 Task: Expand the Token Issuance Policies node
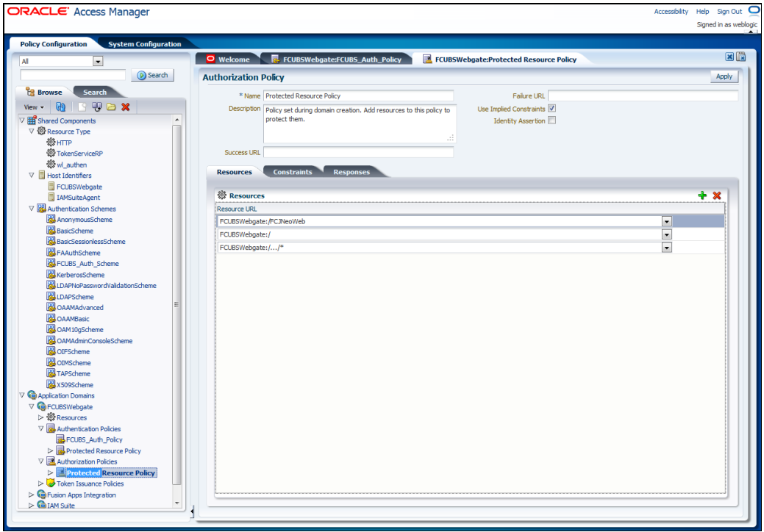pos(40,484)
